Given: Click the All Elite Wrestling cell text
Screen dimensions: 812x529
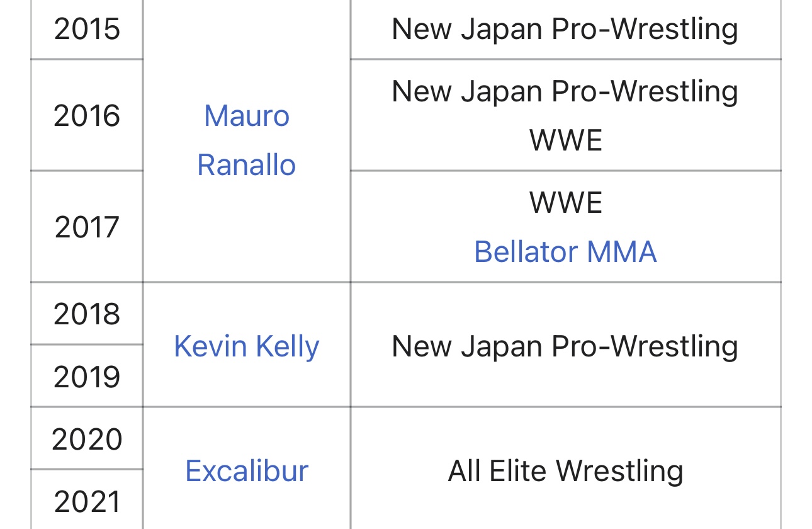Looking at the screenshot, I should tap(565, 471).
